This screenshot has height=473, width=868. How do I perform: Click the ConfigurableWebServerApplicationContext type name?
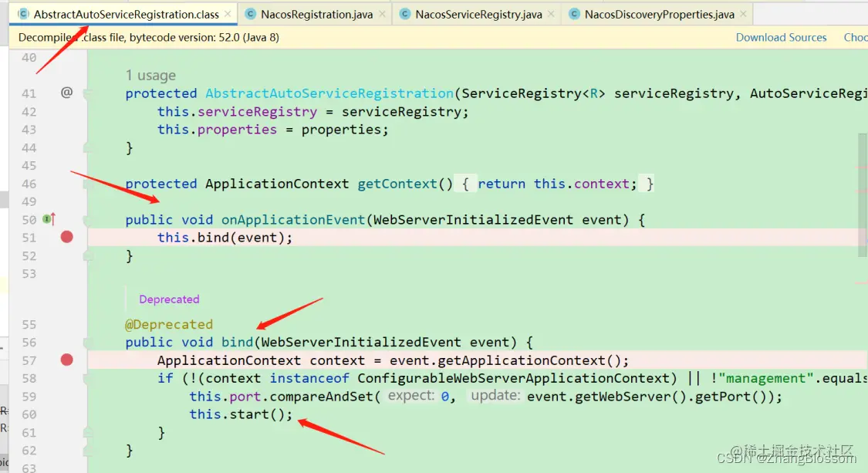[x=514, y=378]
